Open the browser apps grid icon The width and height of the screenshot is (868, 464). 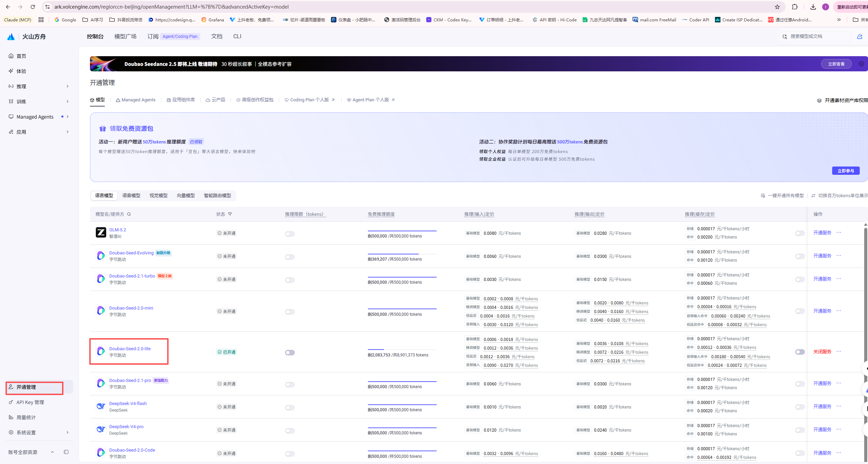click(41, 20)
